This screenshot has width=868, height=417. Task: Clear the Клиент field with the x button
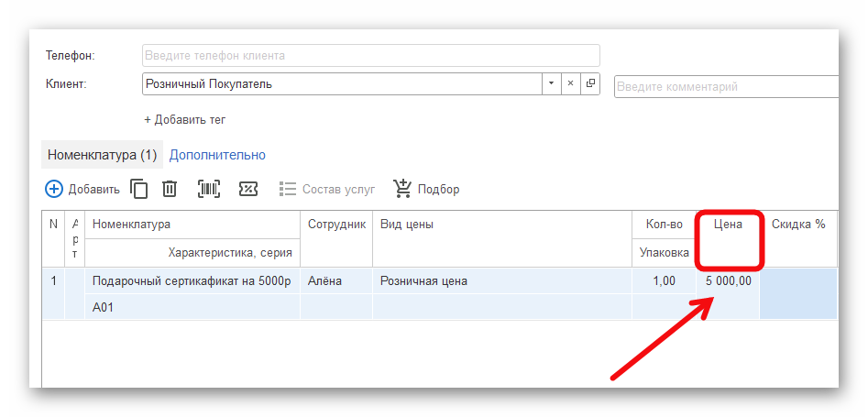pos(570,83)
